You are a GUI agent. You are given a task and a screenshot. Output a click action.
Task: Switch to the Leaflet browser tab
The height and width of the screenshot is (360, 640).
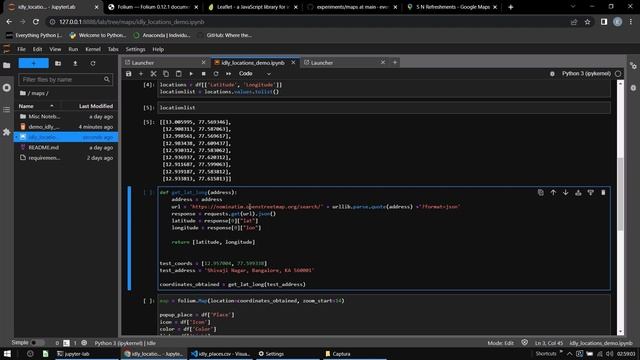tap(252, 7)
